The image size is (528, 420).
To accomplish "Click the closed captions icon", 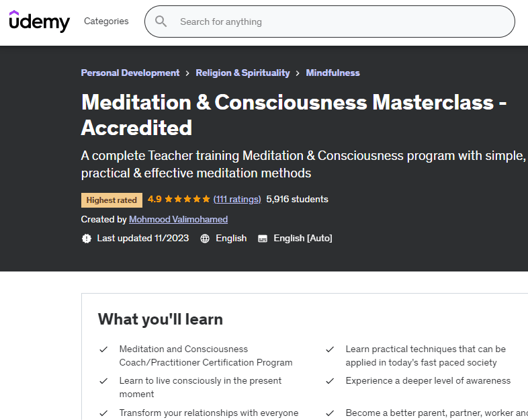I will (x=263, y=239).
